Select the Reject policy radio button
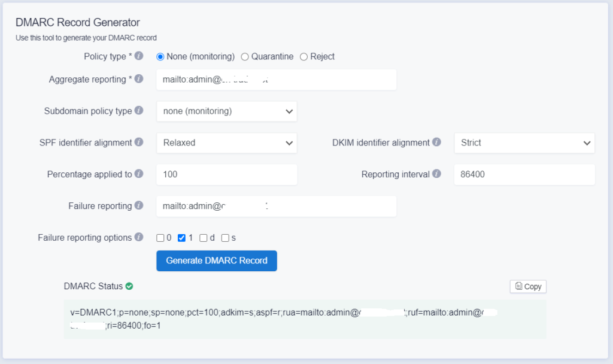 pos(304,57)
